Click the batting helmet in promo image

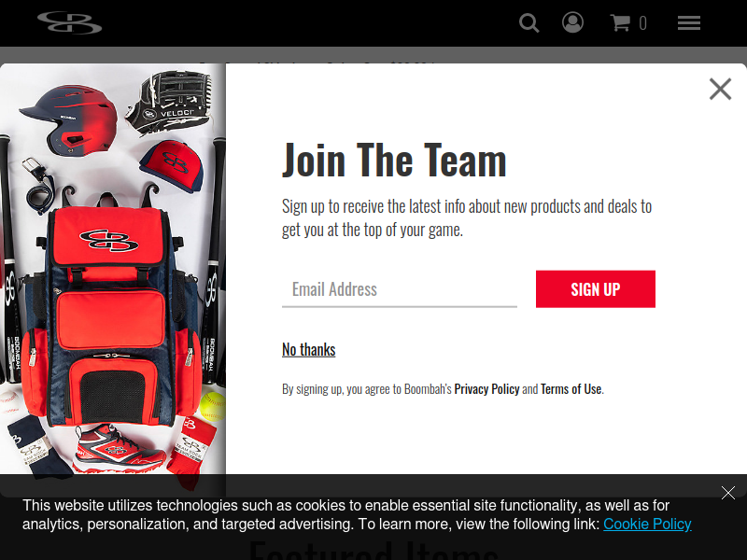[x=68, y=120]
